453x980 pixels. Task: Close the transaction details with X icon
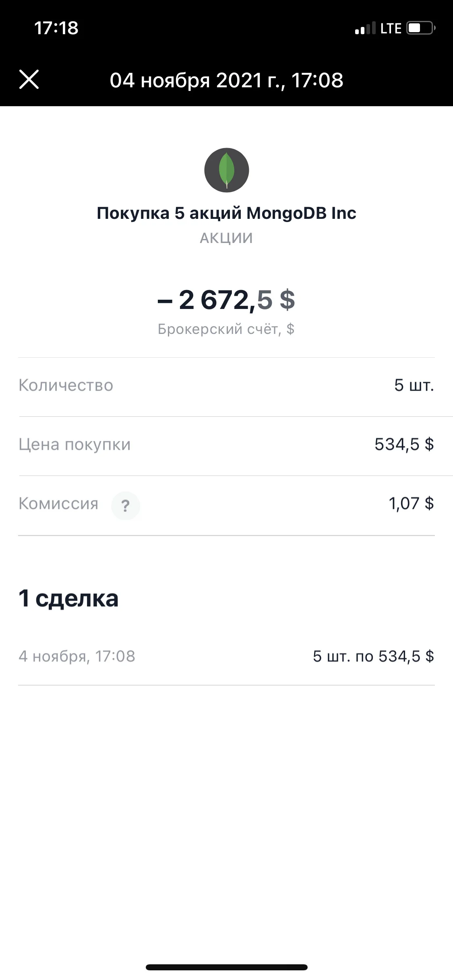[29, 79]
